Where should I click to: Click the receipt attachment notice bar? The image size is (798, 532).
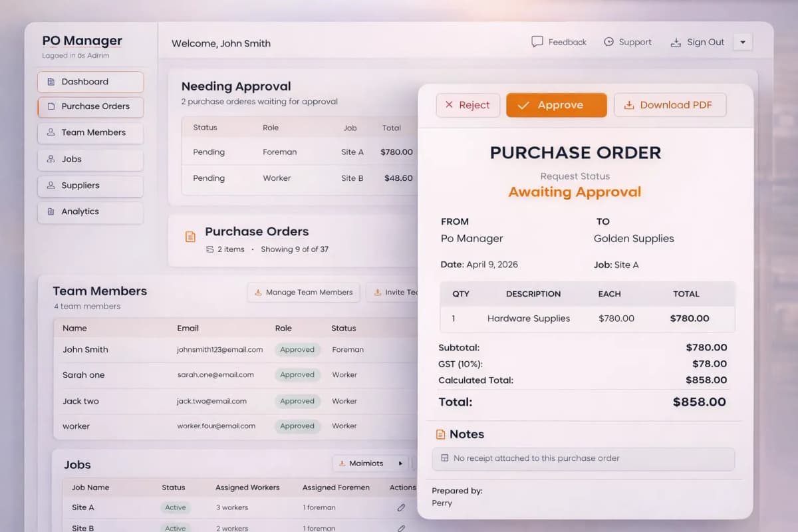click(583, 458)
